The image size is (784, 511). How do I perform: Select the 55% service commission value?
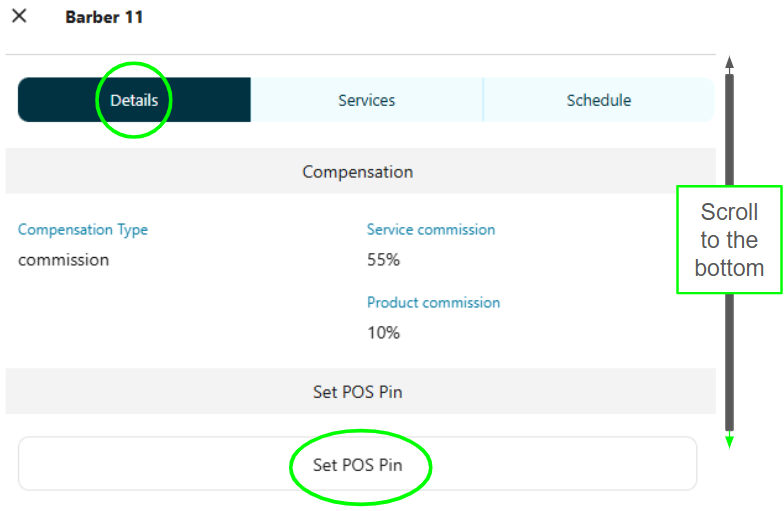tap(383, 260)
